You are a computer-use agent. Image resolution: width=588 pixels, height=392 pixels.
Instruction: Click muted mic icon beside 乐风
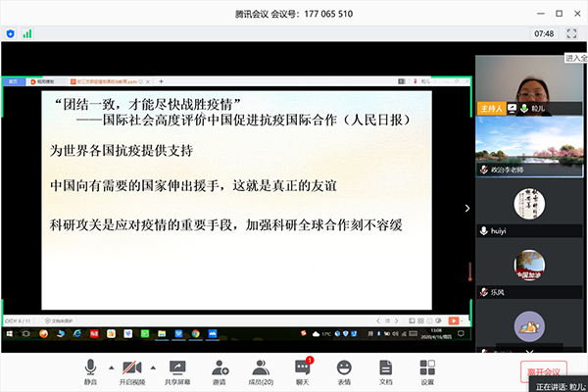484,292
